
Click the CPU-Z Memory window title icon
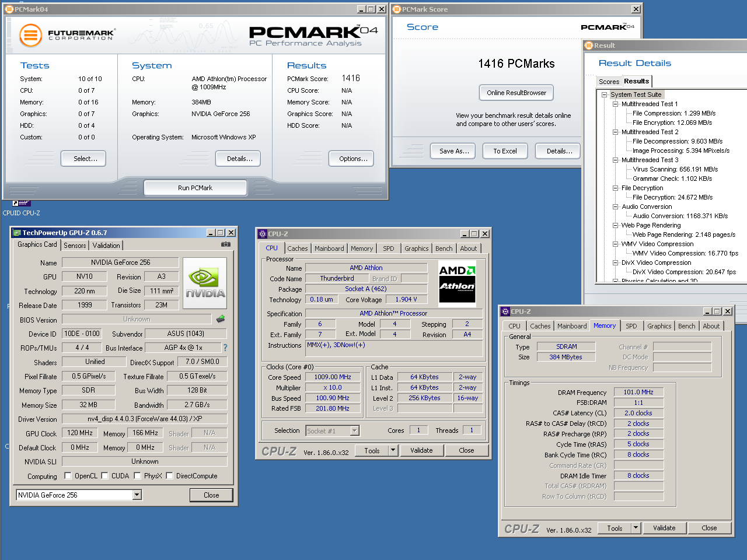(505, 311)
